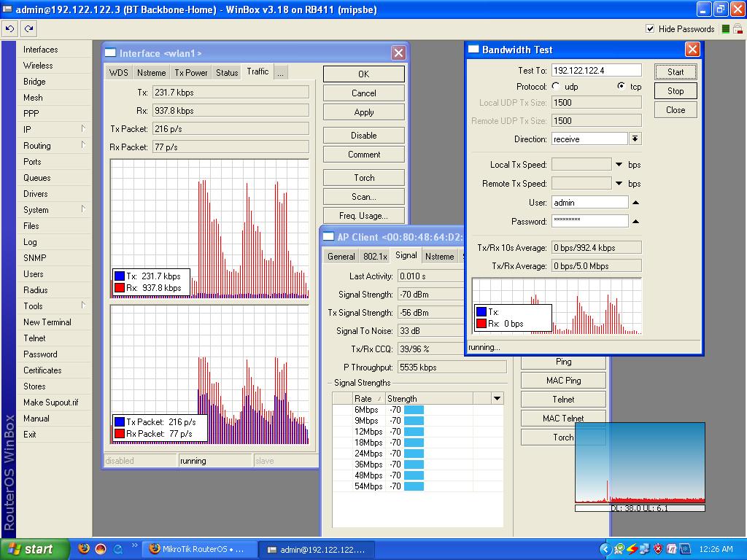Switch to General tab in AP Client
Viewport: 747px width, 560px height.
point(341,256)
